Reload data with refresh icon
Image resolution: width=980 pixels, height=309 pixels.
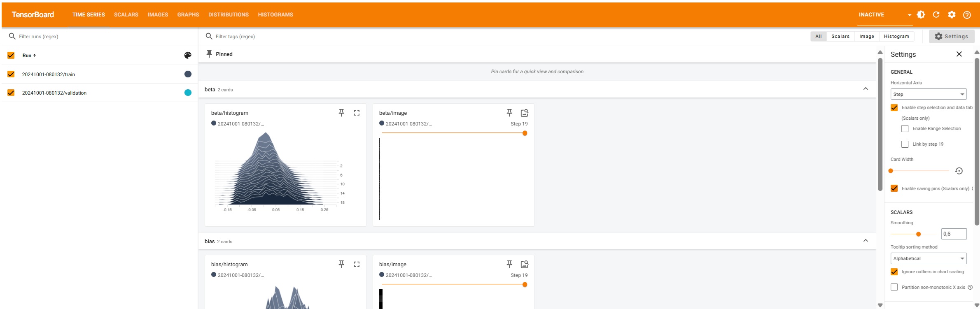pyautogui.click(x=936, y=15)
